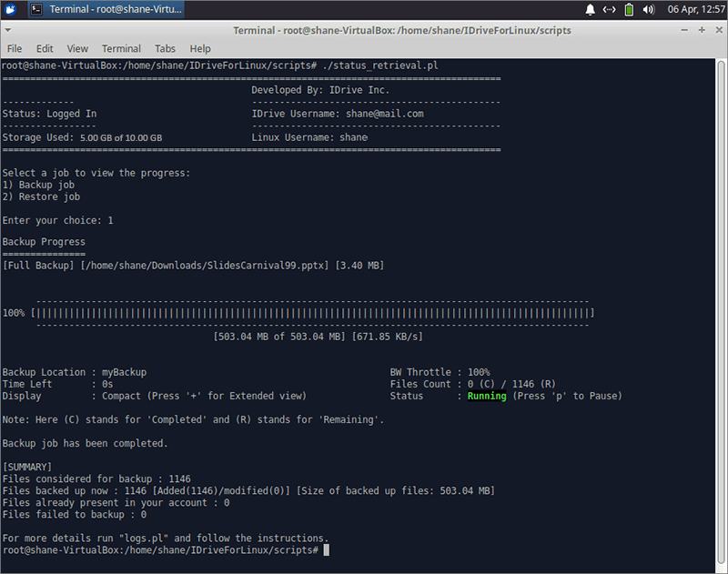Open the Tabs menu
Screen dimensions: 728x574
point(165,49)
